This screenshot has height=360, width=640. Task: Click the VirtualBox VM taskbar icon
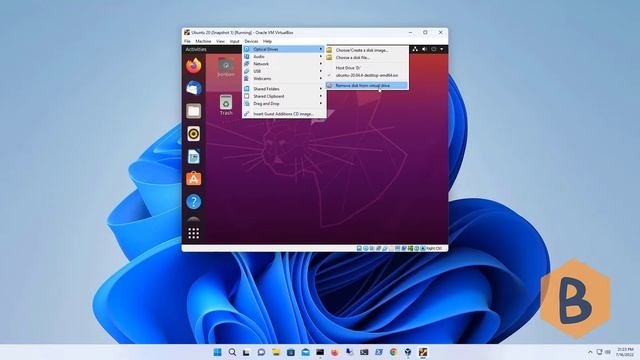pos(423,352)
